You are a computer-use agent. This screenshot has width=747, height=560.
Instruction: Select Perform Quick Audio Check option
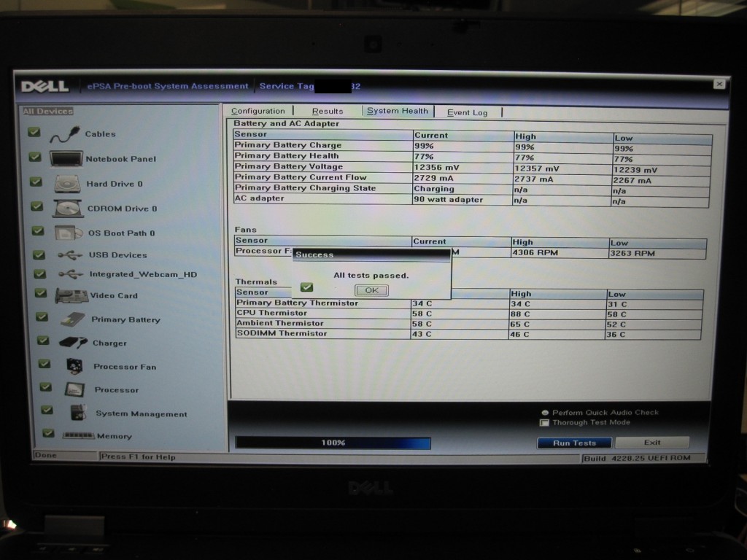pos(545,413)
